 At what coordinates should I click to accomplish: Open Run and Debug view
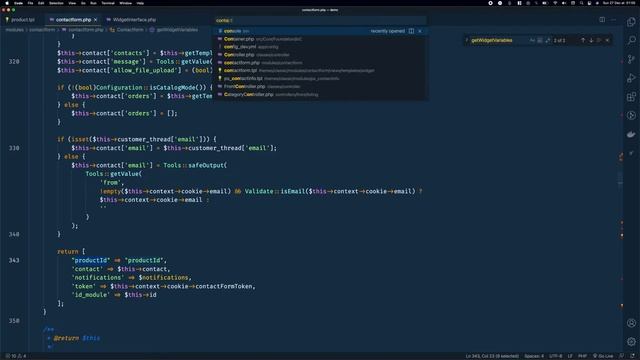click(631, 78)
